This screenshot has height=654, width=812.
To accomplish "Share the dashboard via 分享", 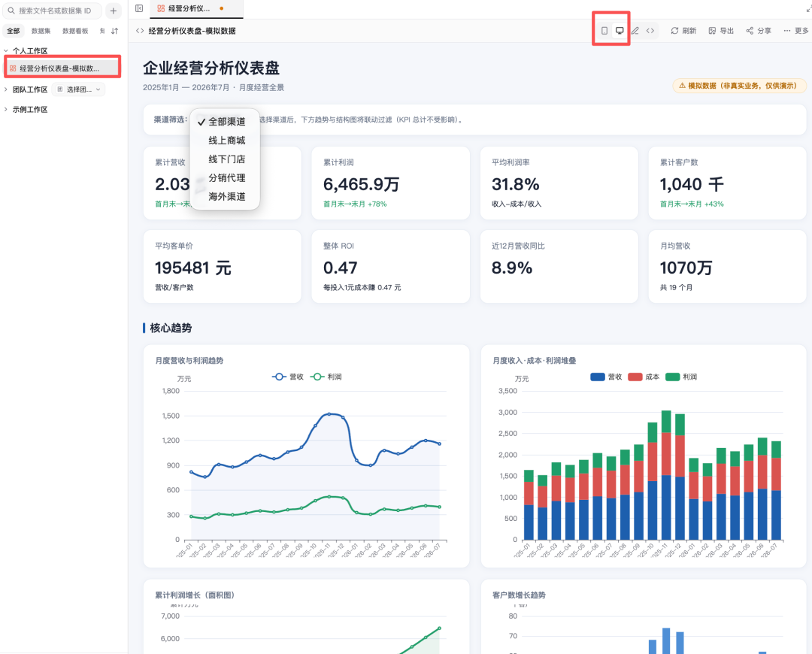I will tap(759, 31).
